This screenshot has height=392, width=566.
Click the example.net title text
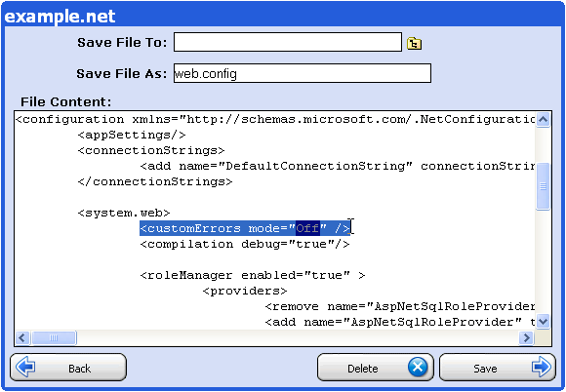click(x=60, y=17)
